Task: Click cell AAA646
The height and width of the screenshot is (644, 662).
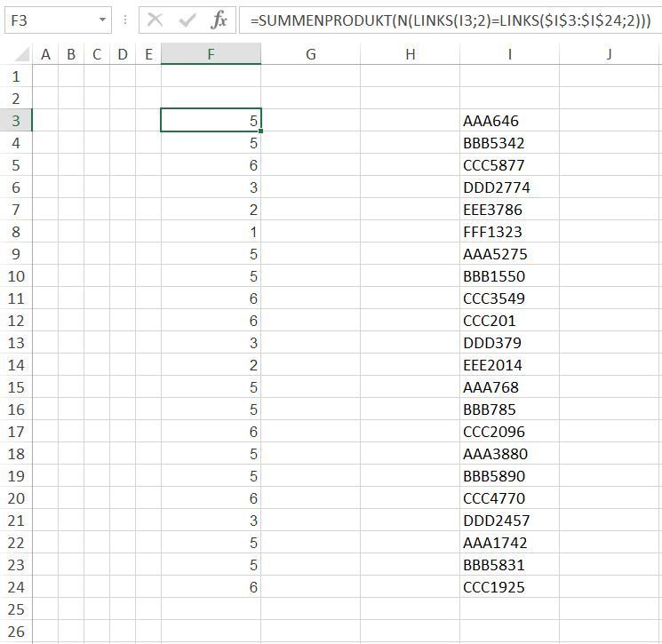Action: 509,121
